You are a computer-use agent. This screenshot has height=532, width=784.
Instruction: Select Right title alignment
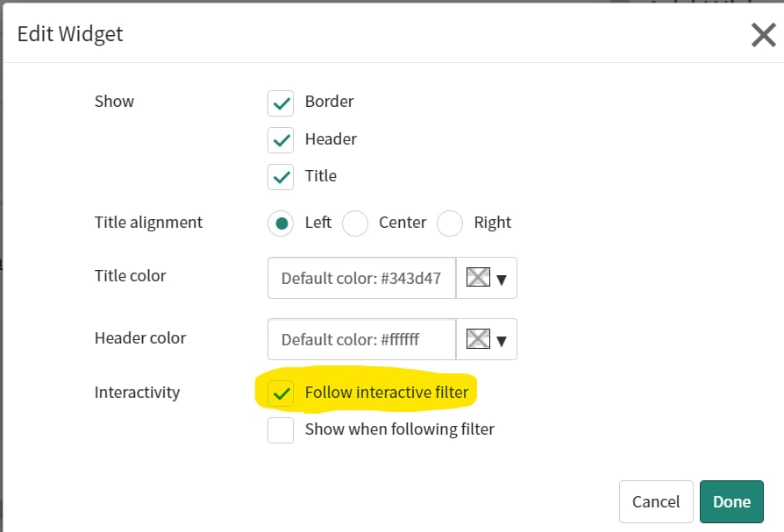(450, 223)
